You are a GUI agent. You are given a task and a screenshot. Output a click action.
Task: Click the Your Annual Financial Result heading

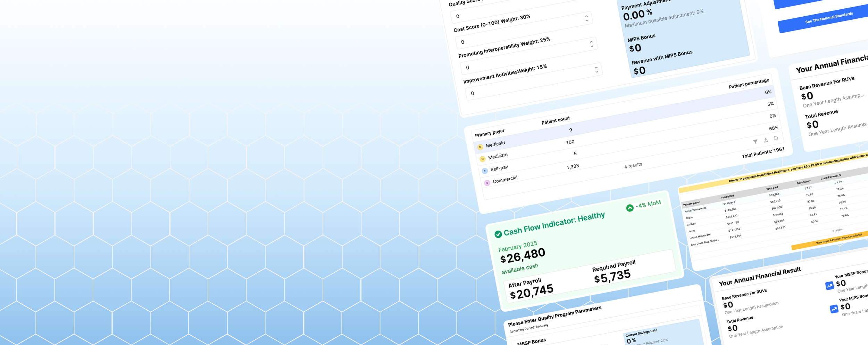(x=760, y=276)
